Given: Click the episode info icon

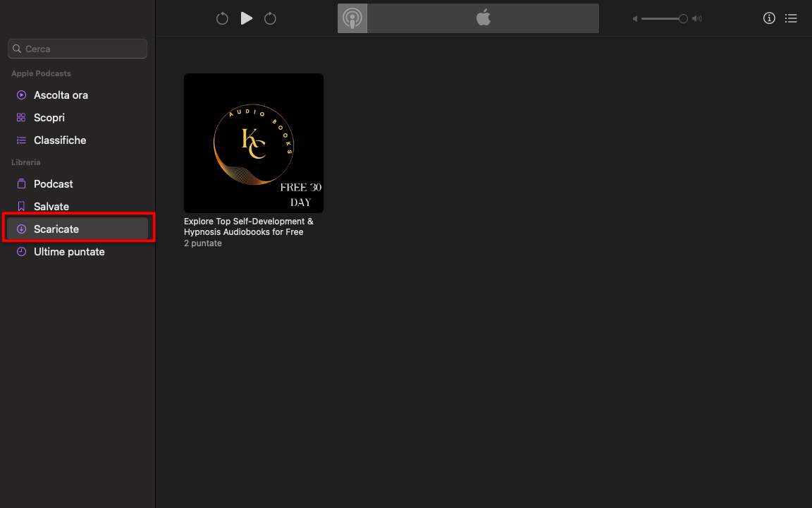Looking at the screenshot, I should (769, 18).
